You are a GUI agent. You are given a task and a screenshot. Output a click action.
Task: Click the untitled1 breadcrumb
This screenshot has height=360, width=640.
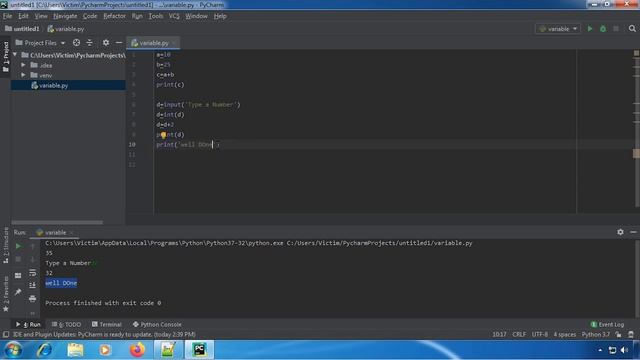pyautogui.click(x=22, y=29)
